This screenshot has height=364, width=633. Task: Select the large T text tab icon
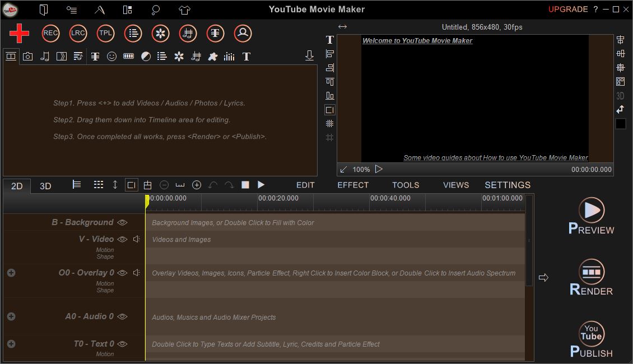pos(246,57)
